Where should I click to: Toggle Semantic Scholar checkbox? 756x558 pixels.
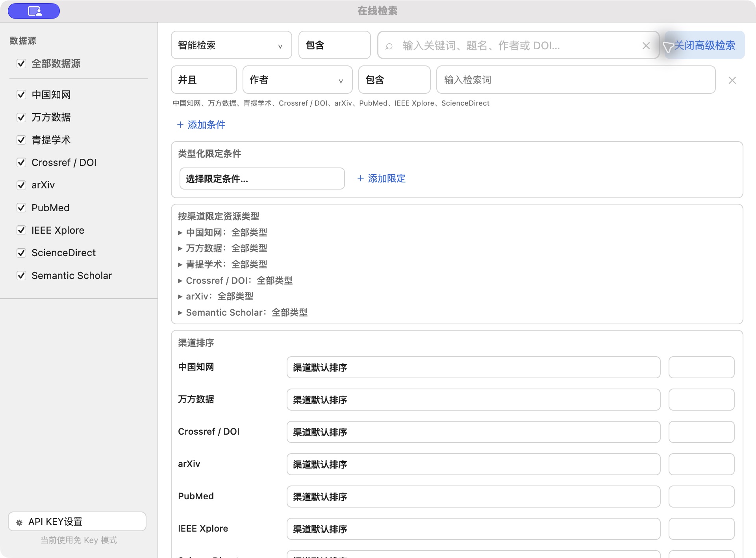21,275
